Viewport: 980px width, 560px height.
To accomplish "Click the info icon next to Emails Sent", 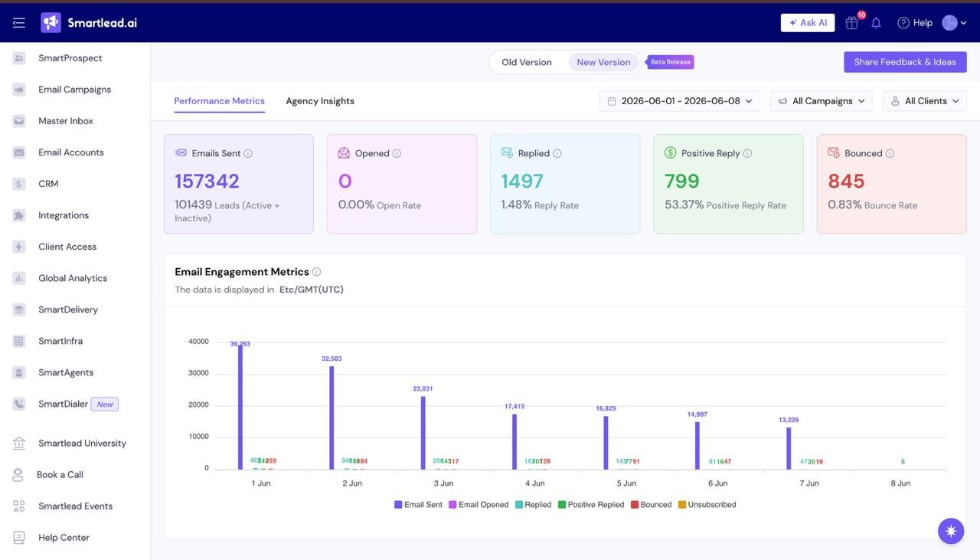I will (x=248, y=153).
